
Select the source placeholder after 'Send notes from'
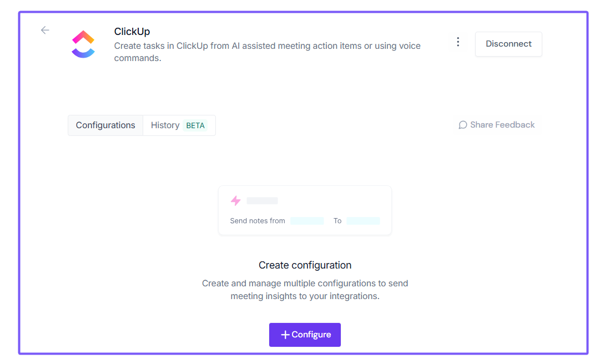point(307,221)
